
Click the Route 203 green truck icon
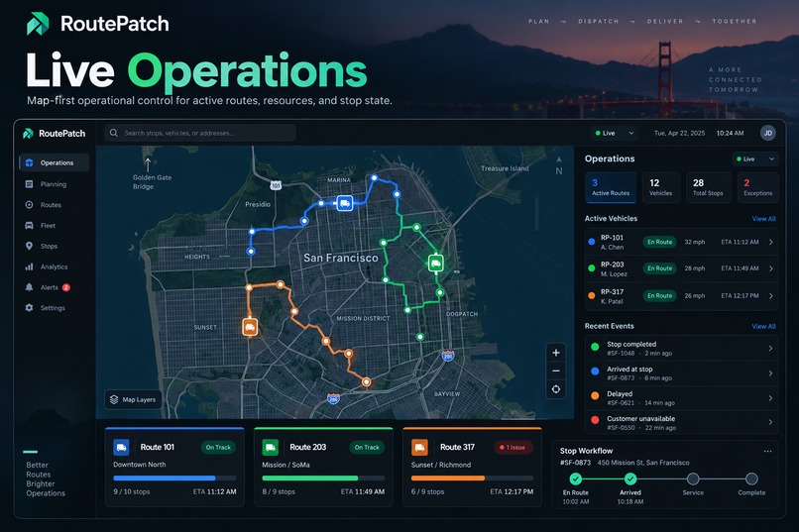point(270,448)
